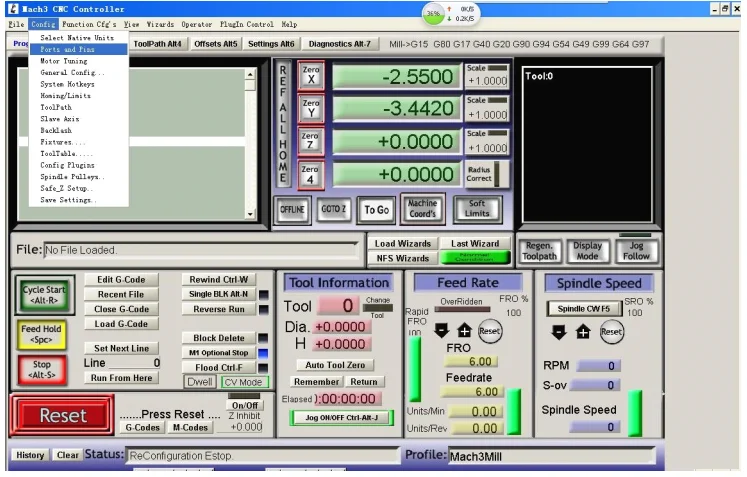Zero the Y axis

point(311,108)
